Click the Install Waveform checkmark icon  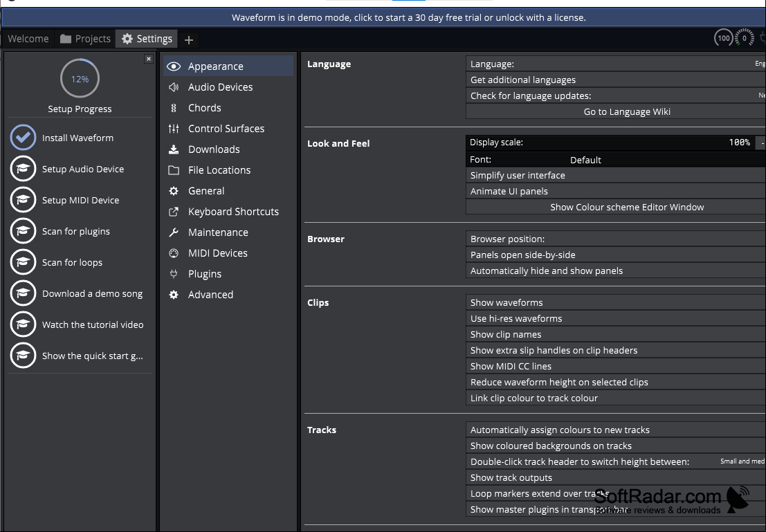click(23, 137)
